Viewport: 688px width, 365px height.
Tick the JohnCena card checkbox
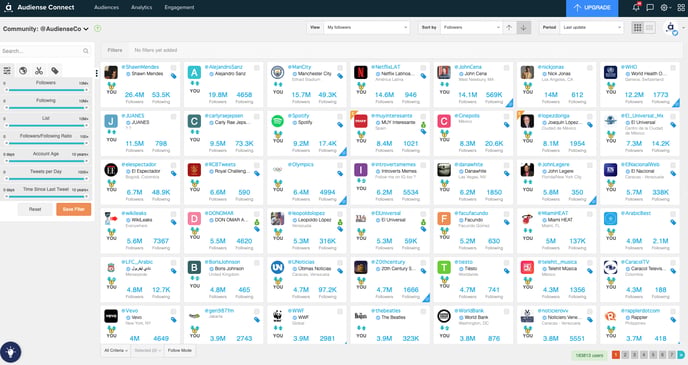pos(506,68)
